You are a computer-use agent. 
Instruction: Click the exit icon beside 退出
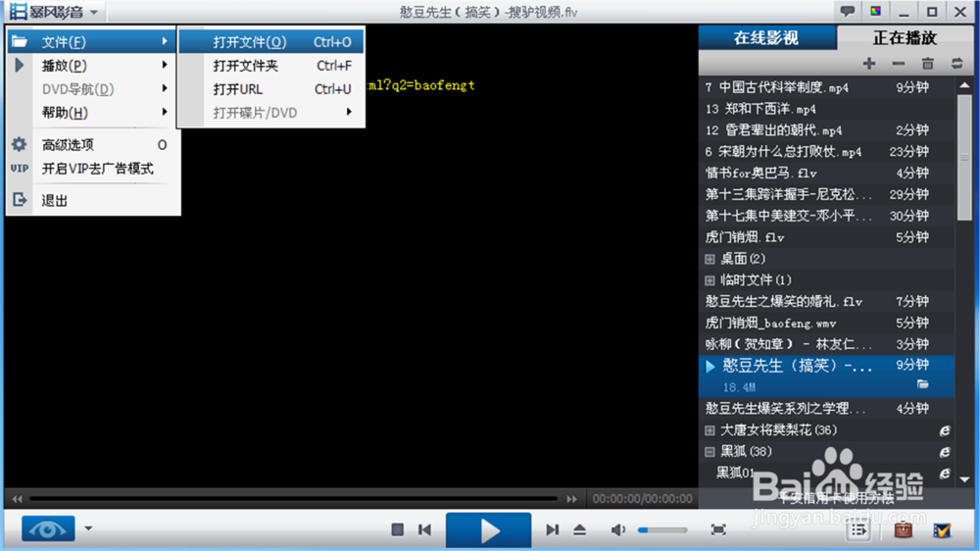point(20,199)
